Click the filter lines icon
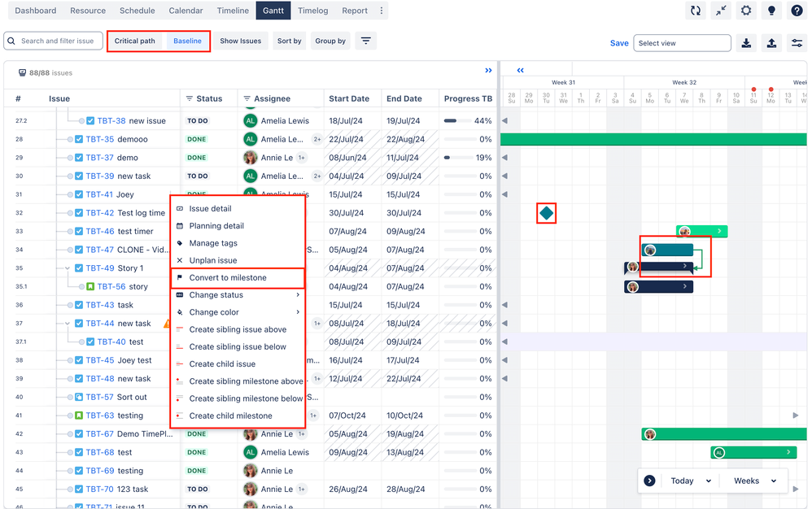The width and height of the screenshot is (812, 509). click(365, 41)
